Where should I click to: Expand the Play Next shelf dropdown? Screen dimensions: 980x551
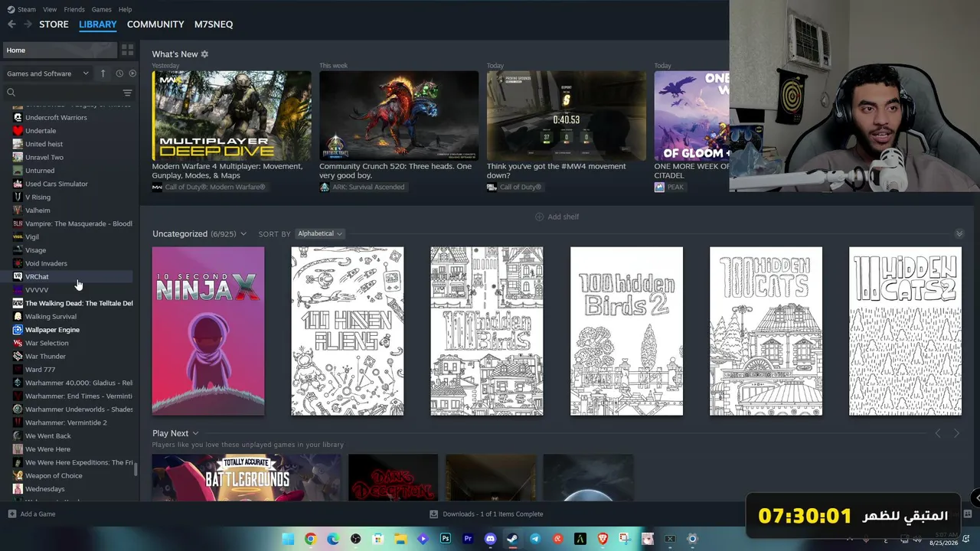click(x=195, y=433)
